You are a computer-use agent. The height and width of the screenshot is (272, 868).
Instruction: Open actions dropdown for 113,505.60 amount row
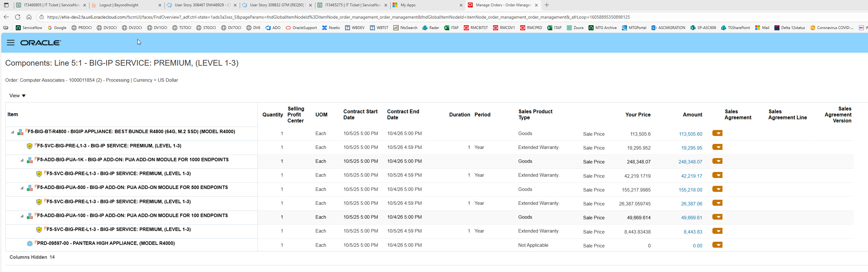coord(717,133)
